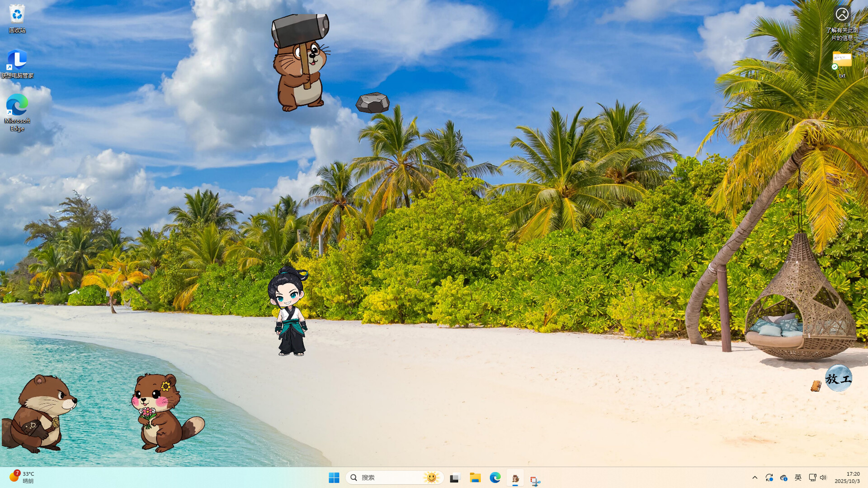Open the Start menu
This screenshot has height=488, width=868.
click(334, 477)
